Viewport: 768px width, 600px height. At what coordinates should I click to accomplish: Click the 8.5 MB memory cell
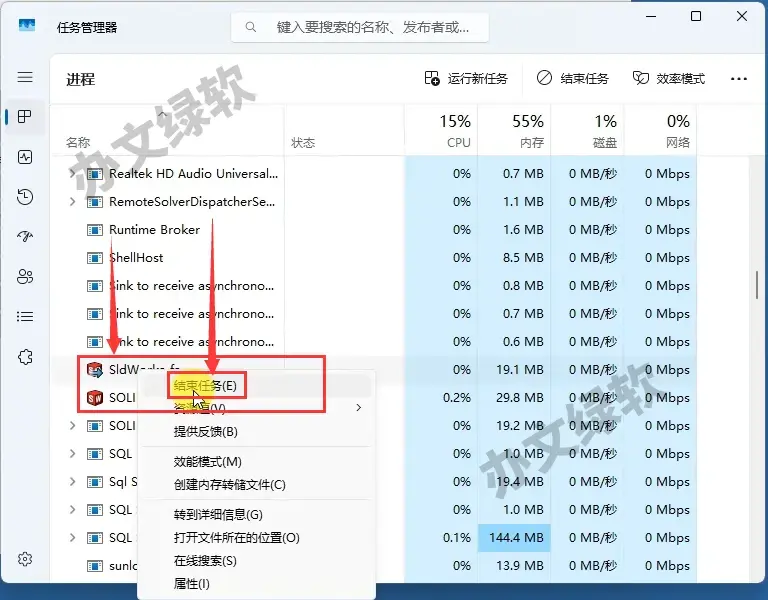514,258
